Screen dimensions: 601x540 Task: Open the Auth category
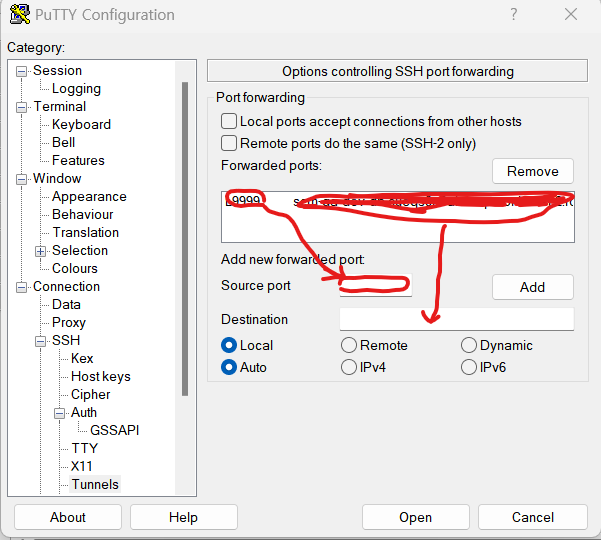[84, 412]
